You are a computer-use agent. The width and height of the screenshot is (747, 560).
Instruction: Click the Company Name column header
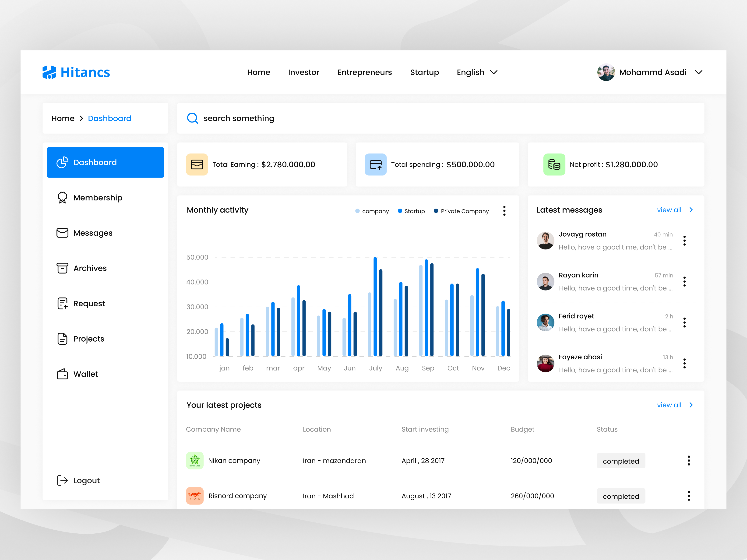[213, 429]
